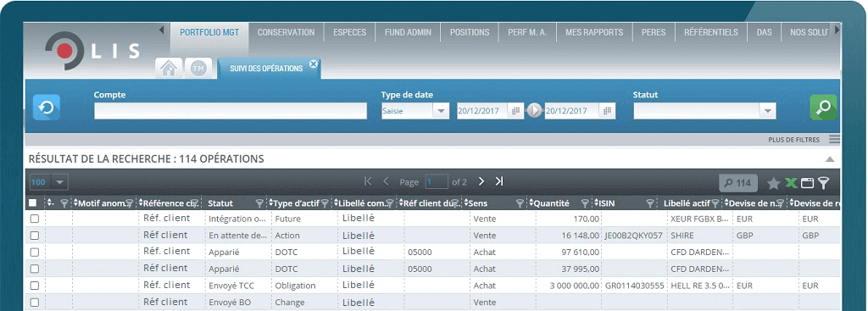Click the page number input field
Image resolution: width=868 pixels, height=311 pixels.
click(x=437, y=181)
